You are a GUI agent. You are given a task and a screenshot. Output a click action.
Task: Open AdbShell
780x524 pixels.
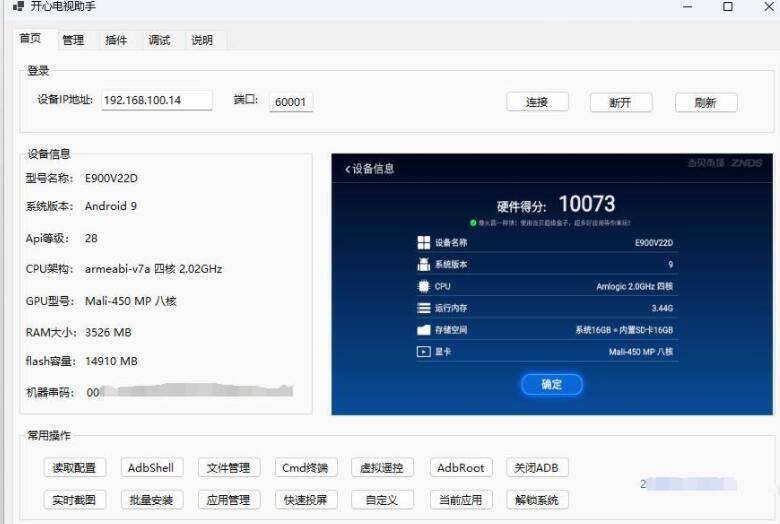click(x=151, y=468)
